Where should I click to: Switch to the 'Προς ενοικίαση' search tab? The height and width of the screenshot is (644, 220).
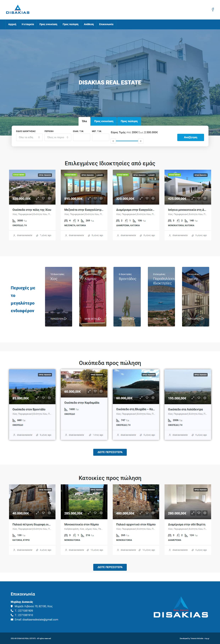(x=104, y=121)
